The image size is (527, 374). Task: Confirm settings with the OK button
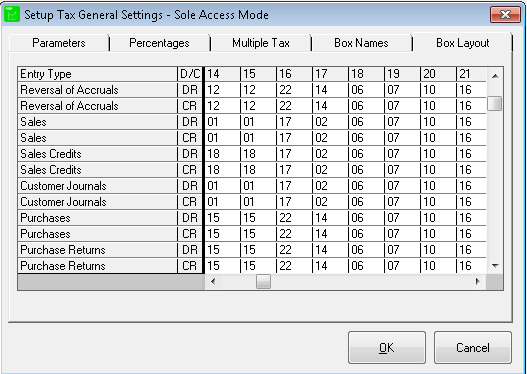(x=387, y=347)
